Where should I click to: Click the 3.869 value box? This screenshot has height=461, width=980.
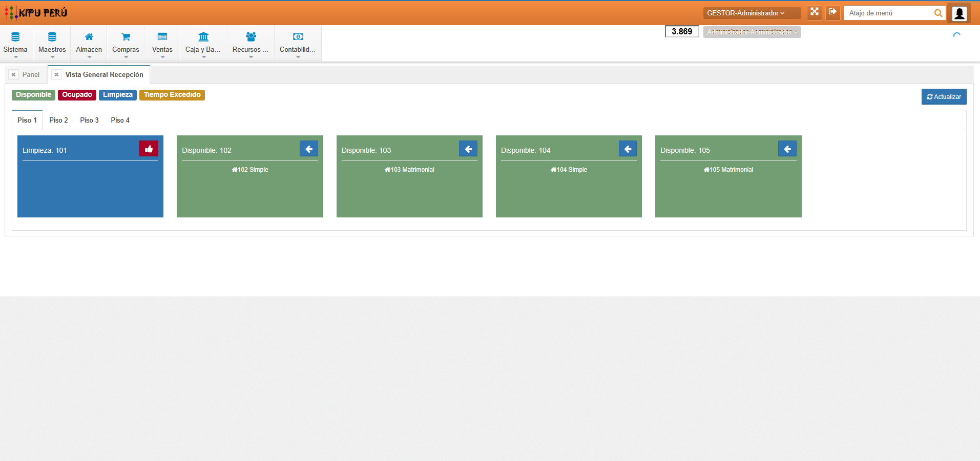coord(682,32)
